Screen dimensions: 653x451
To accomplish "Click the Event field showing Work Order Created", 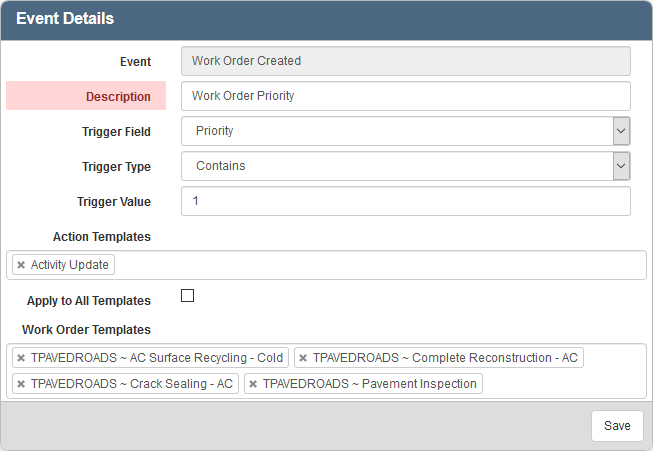I will coord(405,61).
